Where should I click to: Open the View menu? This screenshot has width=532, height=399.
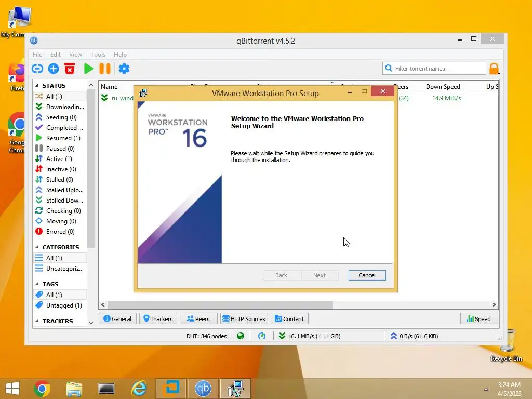point(75,54)
